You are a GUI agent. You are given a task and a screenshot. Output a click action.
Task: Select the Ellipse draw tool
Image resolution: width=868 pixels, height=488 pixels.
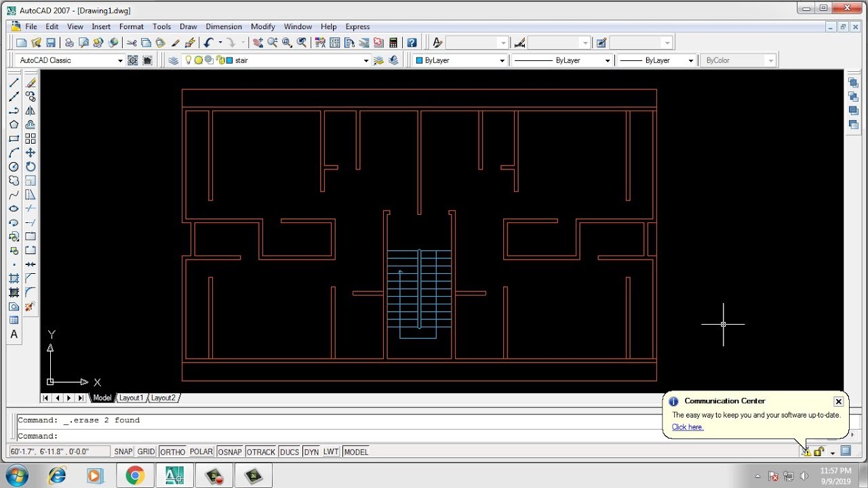[14, 209]
